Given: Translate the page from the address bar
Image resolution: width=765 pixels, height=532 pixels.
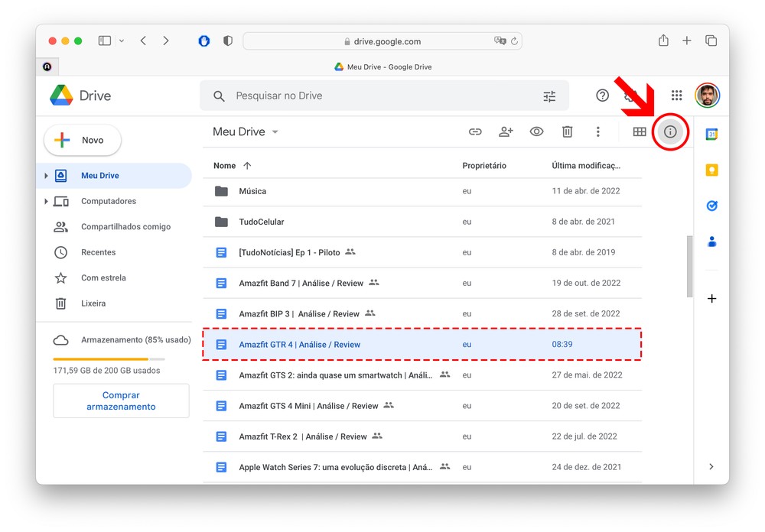Looking at the screenshot, I should click(500, 41).
